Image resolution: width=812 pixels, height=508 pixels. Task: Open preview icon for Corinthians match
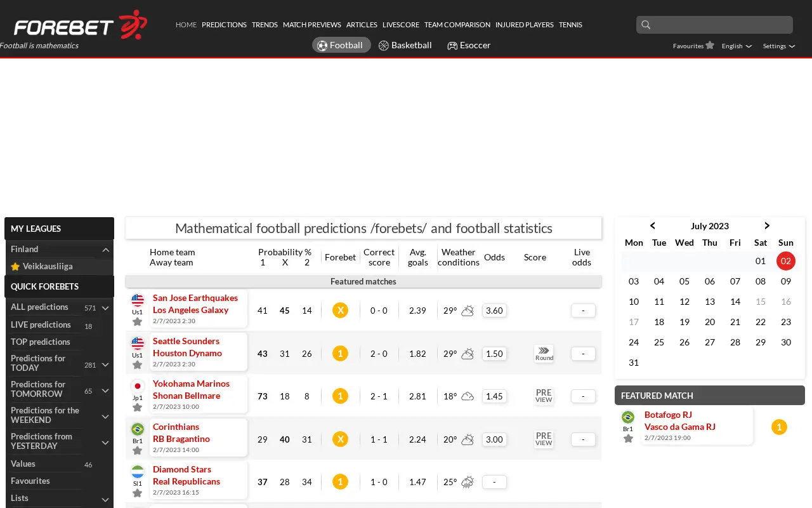[544, 439]
